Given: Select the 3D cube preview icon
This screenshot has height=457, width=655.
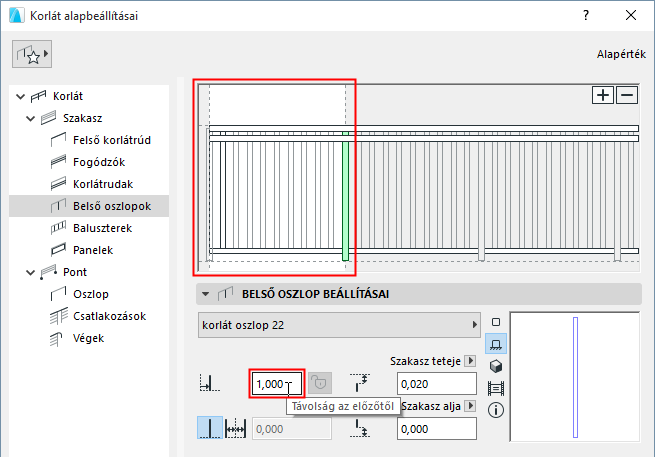Looking at the screenshot, I should click(x=496, y=366).
